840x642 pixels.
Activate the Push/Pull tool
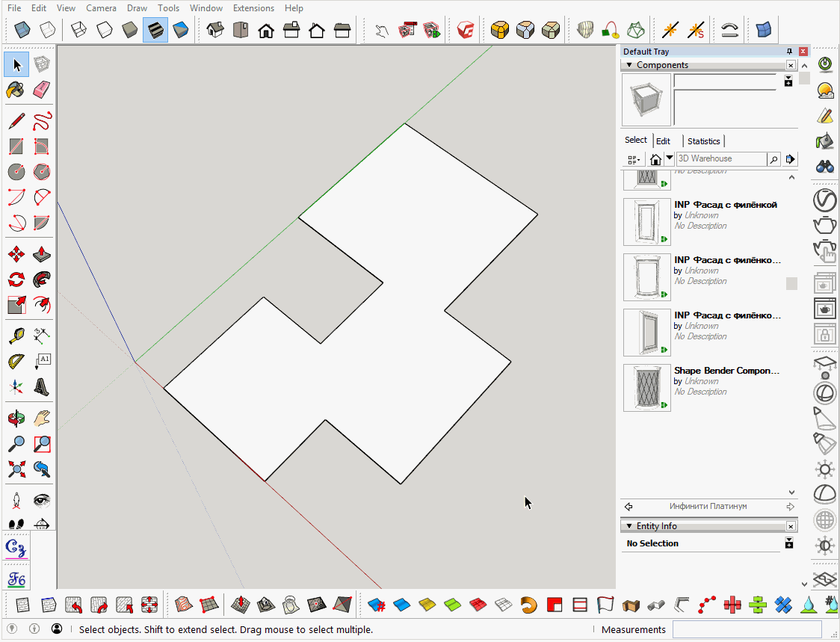[x=42, y=254]
